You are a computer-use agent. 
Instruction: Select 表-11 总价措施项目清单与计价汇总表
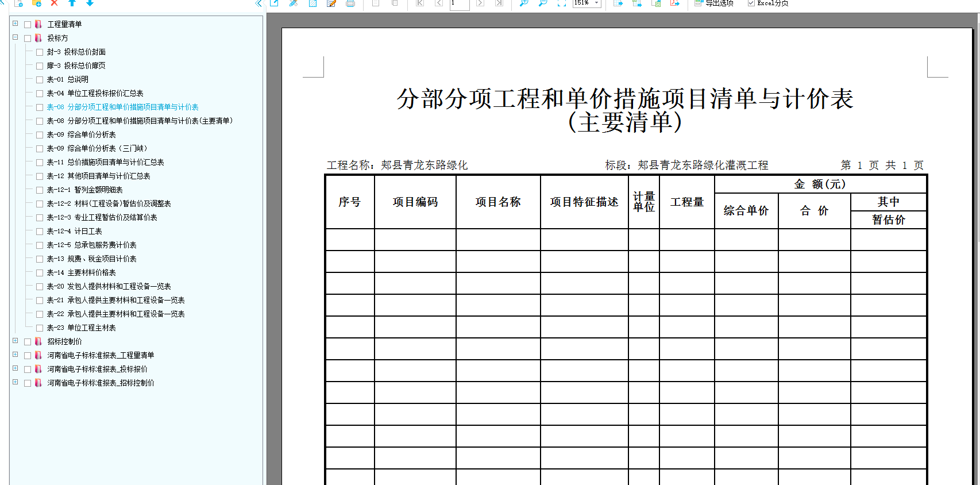105,163
